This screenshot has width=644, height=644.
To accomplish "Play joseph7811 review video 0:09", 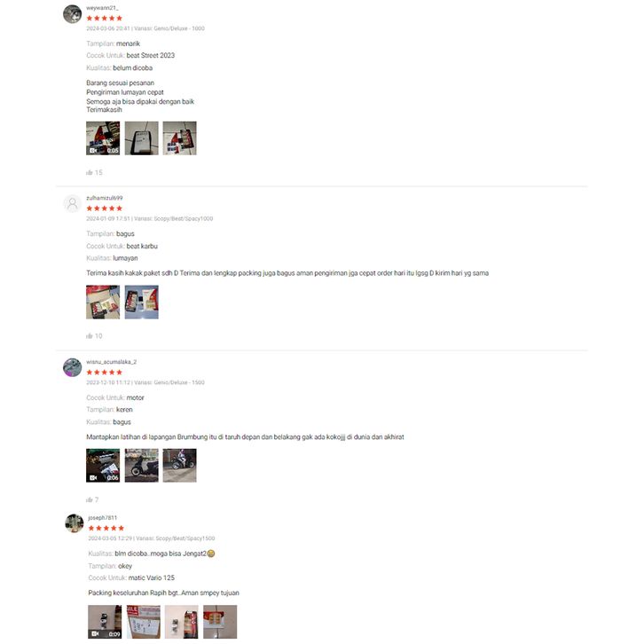I will click(105, 622).
